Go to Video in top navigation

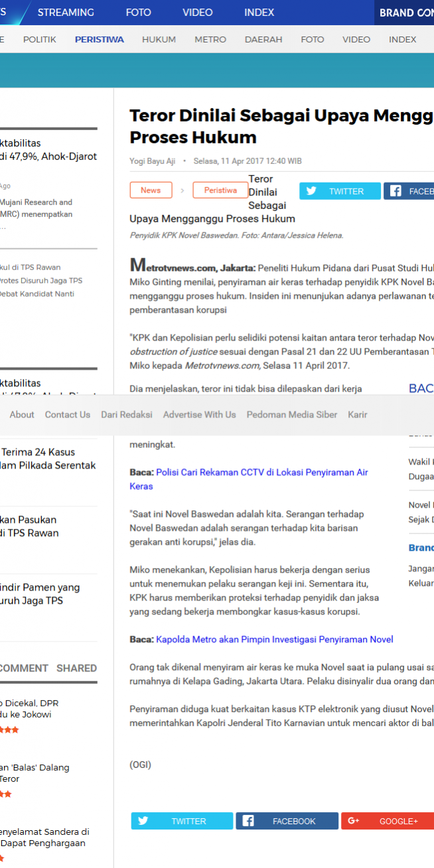coord(198,13)
